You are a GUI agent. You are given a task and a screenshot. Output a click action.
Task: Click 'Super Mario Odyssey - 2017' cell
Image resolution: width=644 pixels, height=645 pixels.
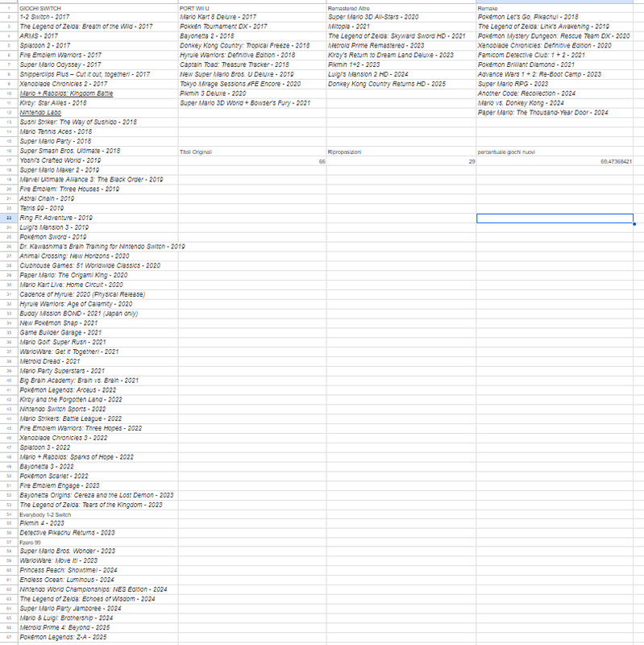point(98,64)
